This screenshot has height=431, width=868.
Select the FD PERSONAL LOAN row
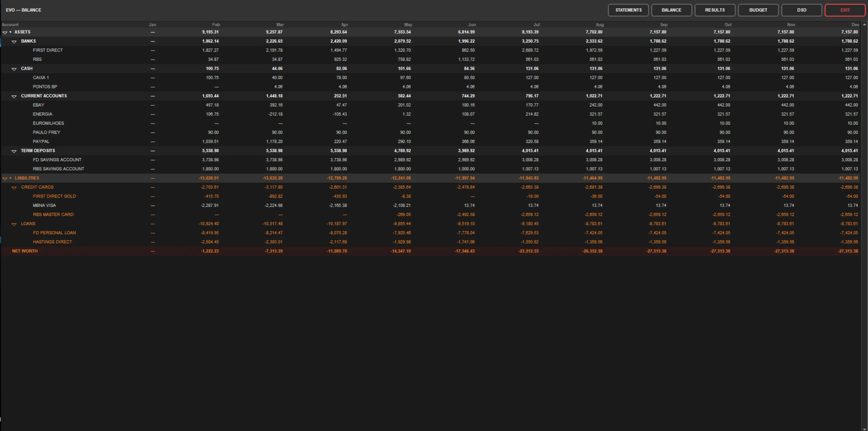click(x=431, y=233)
